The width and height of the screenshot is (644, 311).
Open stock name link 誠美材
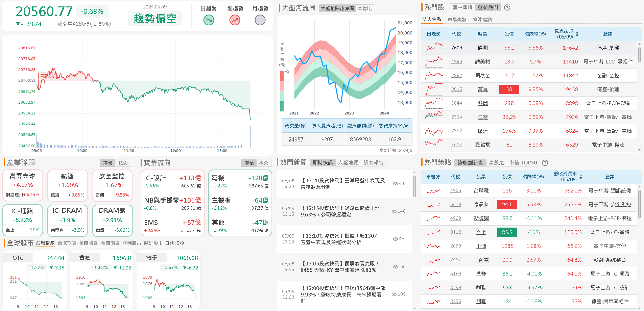click(482, 62)
